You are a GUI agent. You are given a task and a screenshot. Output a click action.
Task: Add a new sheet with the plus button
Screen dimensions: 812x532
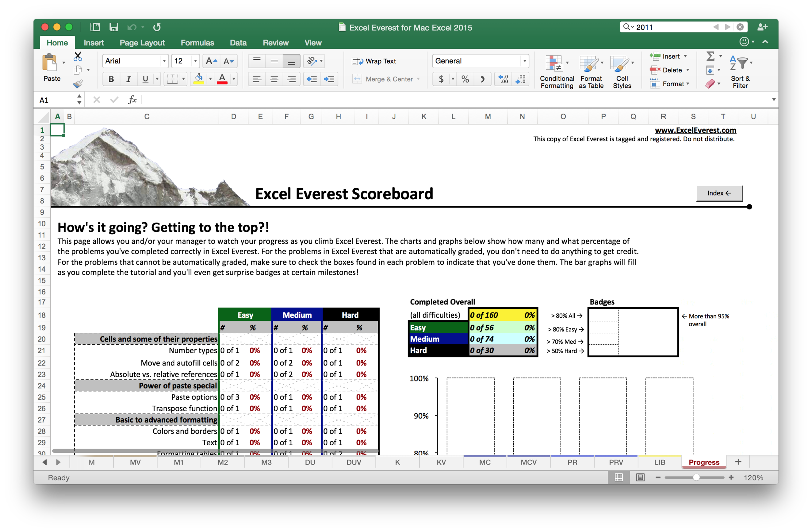738,462
